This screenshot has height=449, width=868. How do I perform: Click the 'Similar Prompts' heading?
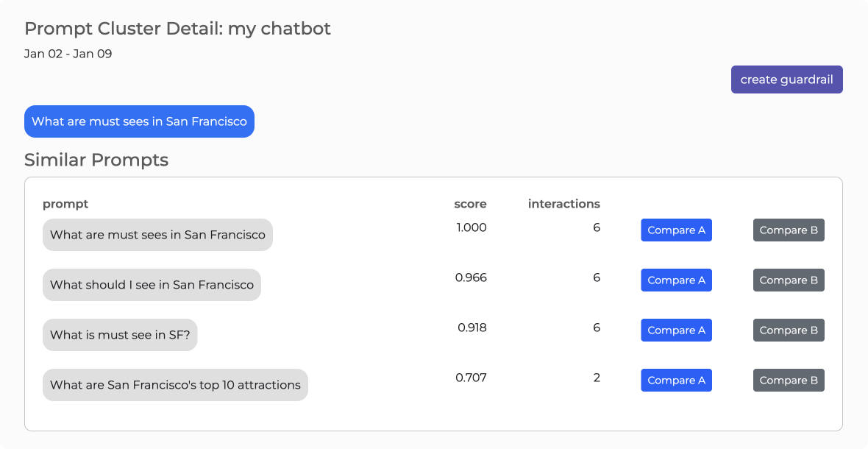[x=96, y=160]
